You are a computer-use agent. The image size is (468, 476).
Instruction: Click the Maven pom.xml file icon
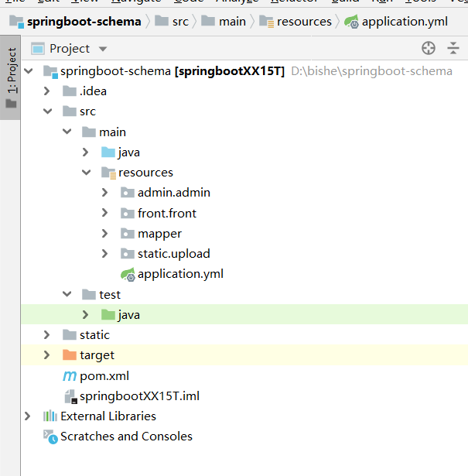pos(70,376)
